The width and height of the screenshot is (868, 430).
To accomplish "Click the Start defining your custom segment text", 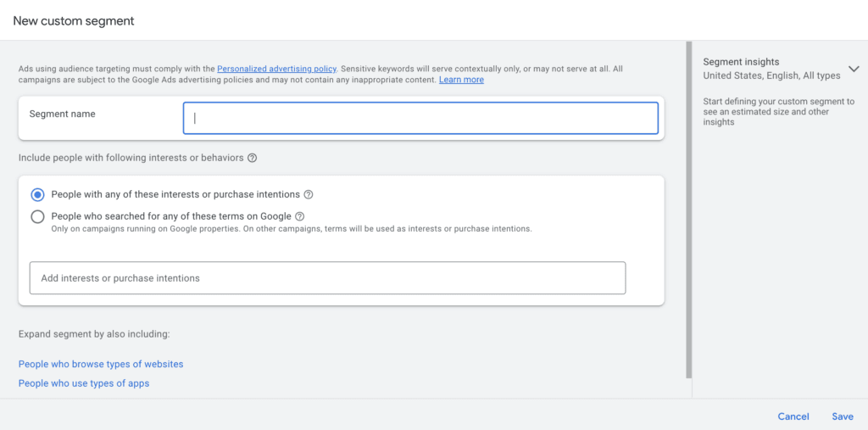I will (779, 112).
